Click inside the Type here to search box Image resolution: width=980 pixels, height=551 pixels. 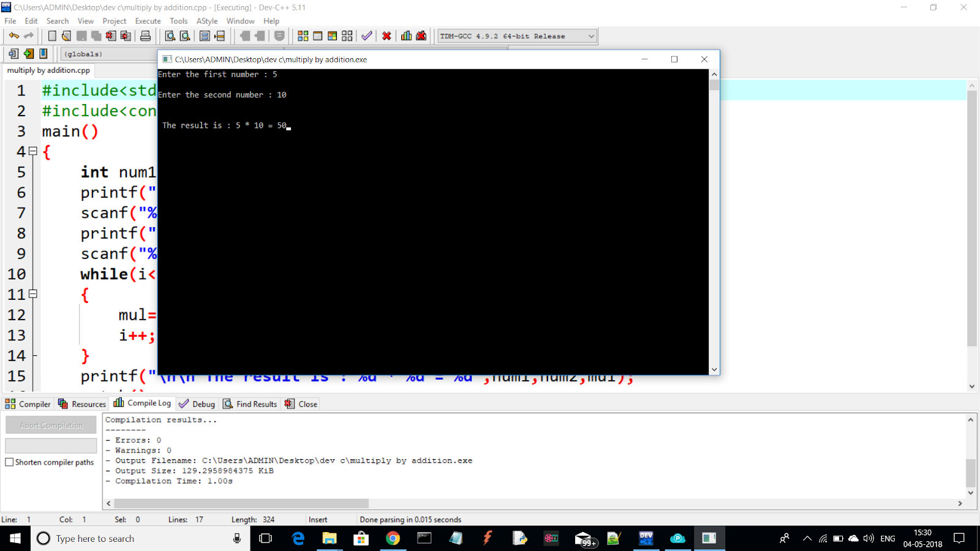point(123,538)
